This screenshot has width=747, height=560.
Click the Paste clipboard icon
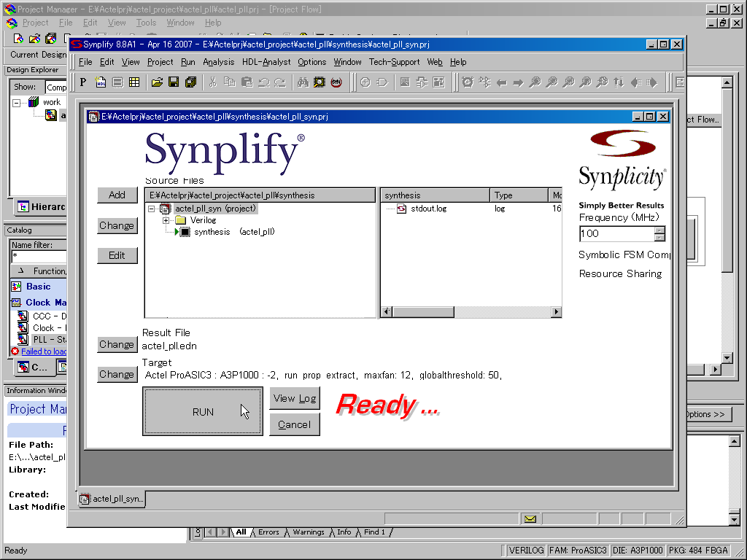[x=247, y=82]
